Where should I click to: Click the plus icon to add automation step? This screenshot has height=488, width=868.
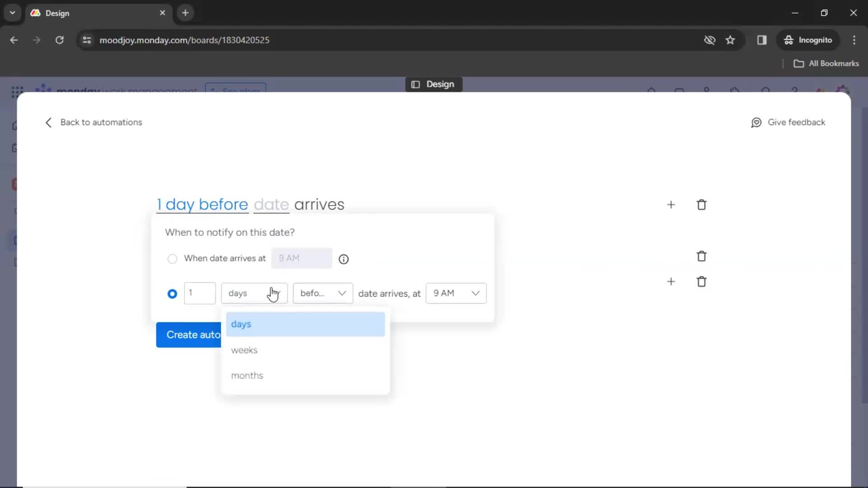671,204
